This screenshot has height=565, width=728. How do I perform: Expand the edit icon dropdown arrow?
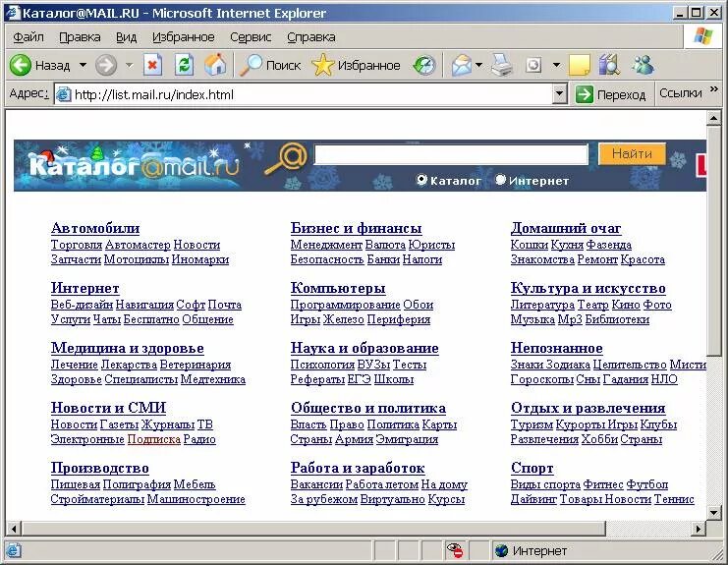pos(556,65)
